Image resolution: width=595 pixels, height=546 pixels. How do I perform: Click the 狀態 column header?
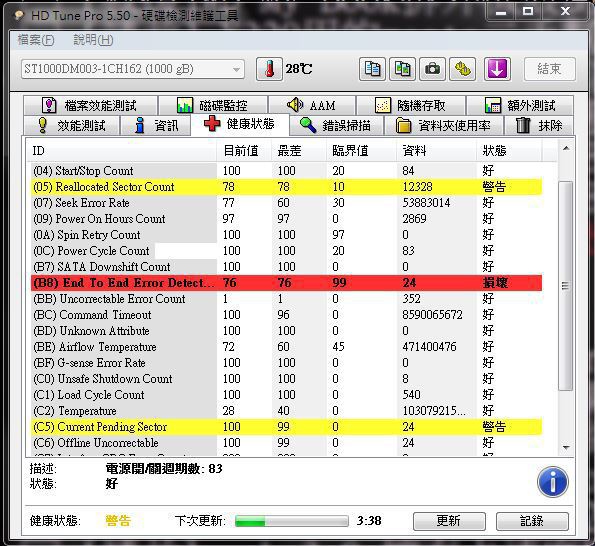click(509, 151)
